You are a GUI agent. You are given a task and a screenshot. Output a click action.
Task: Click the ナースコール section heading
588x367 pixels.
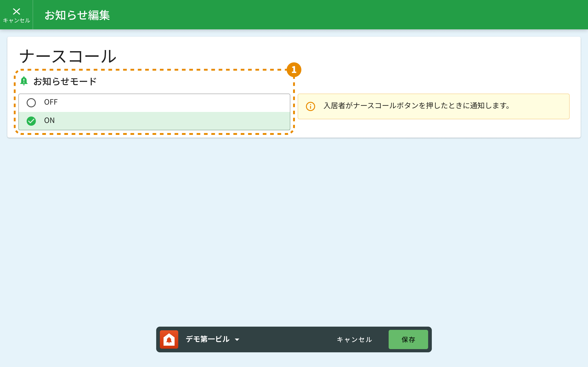point(68,56)
